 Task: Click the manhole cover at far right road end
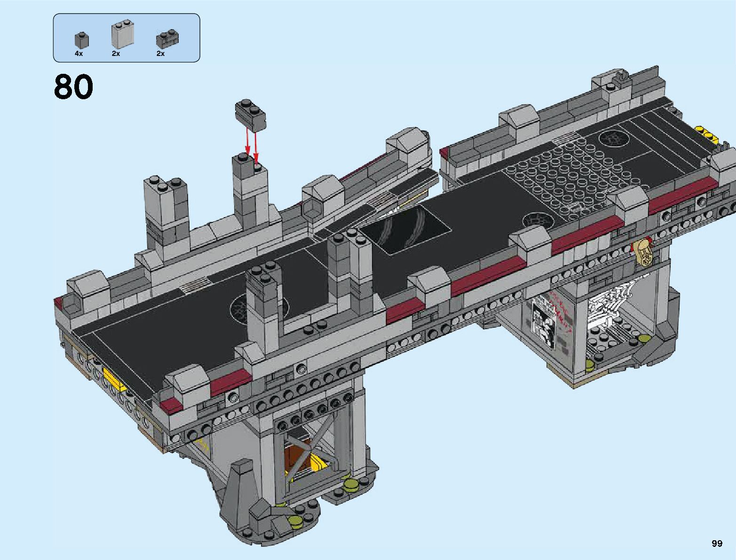[x=613, y=138]
